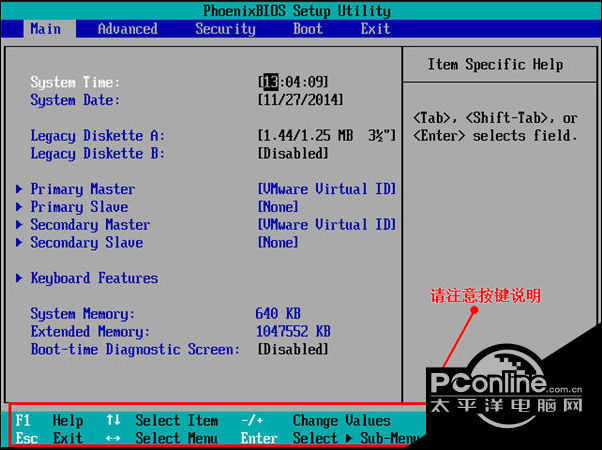The width and height of the screenshot is (602, 450).
Task: Open the Advanced menu tab
Action: point(127,29)
